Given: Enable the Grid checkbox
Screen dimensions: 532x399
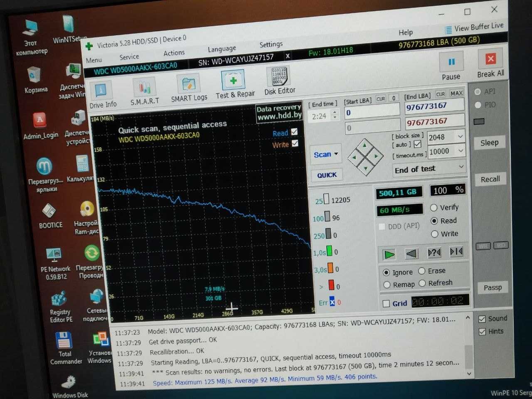Looking at the screenshot, I should pyautogui.click(x=386, y=304).
